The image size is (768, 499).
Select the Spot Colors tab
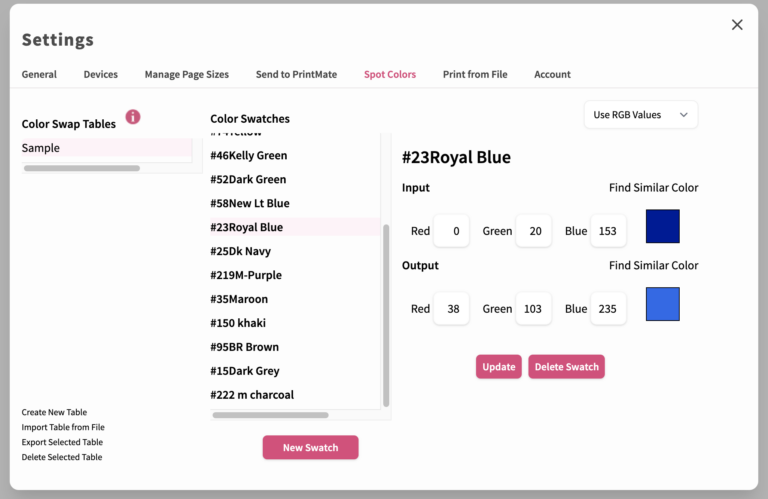[390, 74]
